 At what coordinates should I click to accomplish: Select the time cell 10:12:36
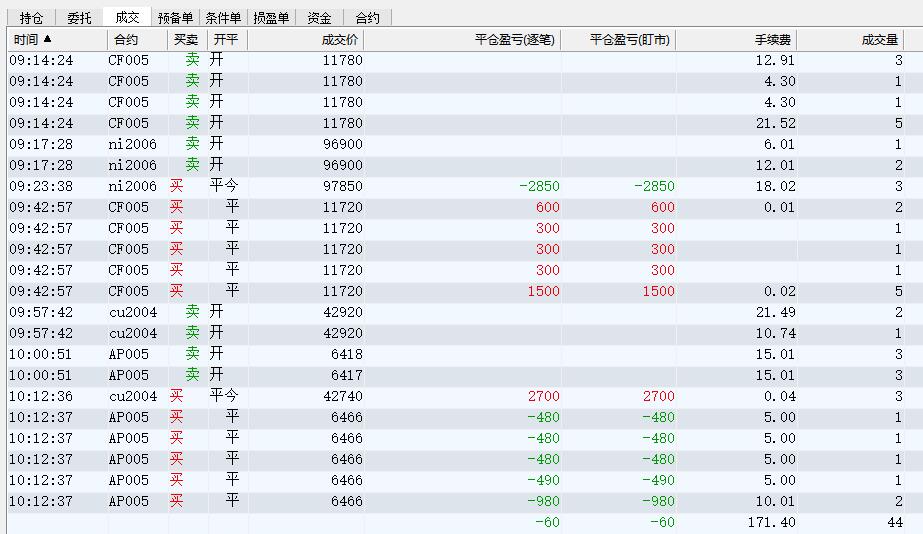click(41, 397)
